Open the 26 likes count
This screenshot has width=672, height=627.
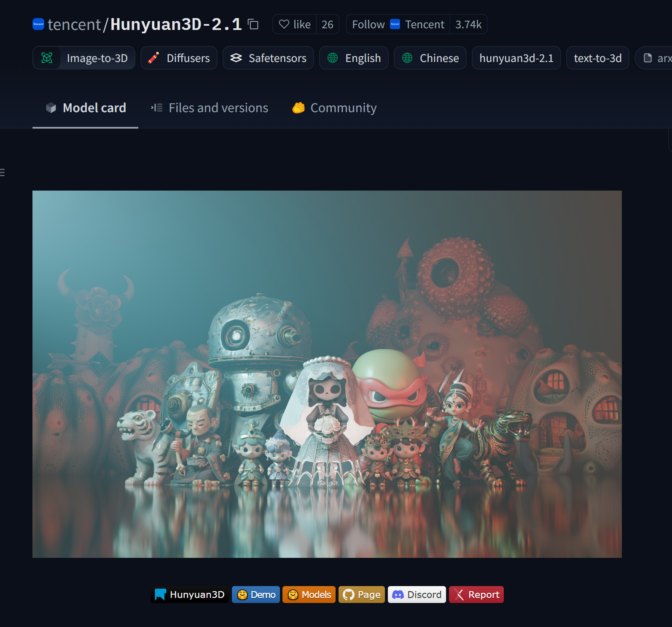pos(328,24)
